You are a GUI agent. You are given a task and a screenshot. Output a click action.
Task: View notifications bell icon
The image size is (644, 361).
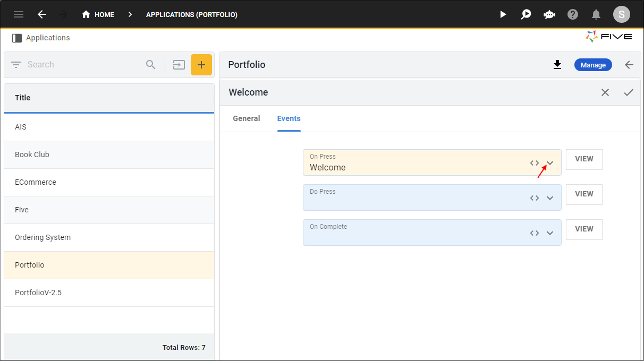tap(596, 14)
